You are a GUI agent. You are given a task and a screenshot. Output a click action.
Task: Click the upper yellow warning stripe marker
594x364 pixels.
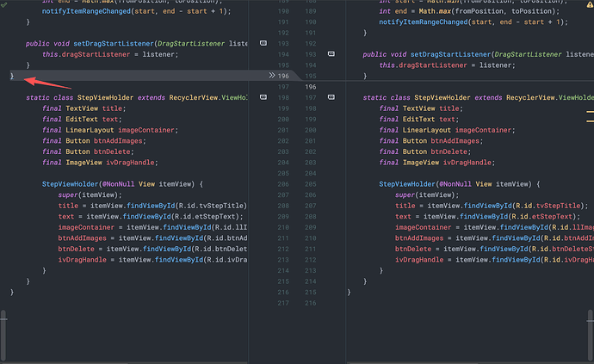pyautogui.click(x=591, y=112)
